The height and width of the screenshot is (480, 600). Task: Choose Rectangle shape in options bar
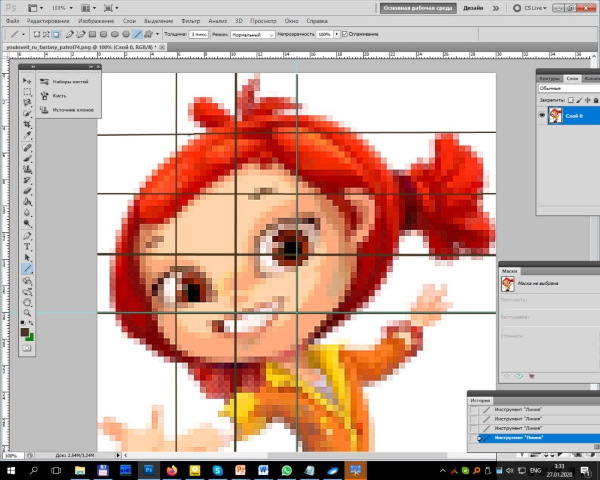click(x=92, y=34)
